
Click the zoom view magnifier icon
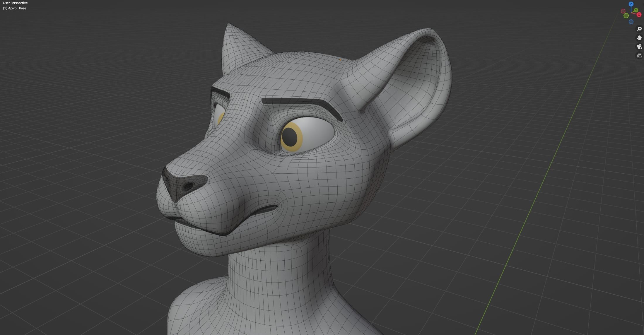click(639, 29)
